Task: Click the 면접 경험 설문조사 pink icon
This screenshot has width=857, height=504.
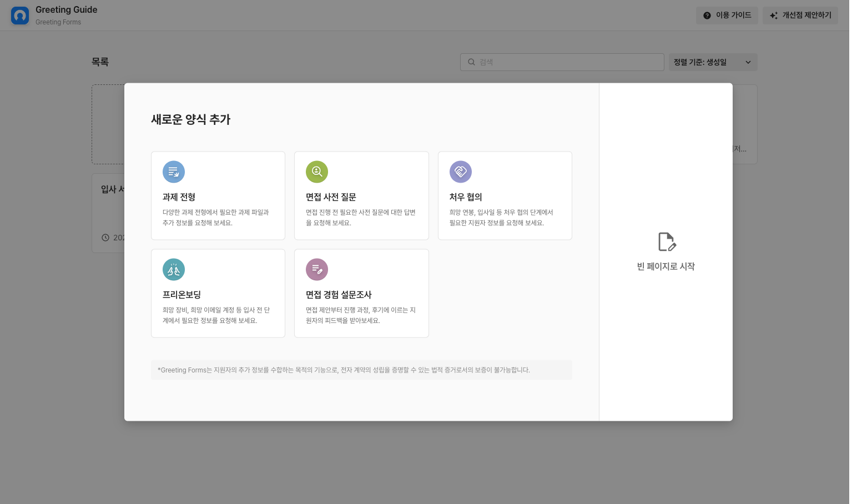Action: (x=317, y=270)
